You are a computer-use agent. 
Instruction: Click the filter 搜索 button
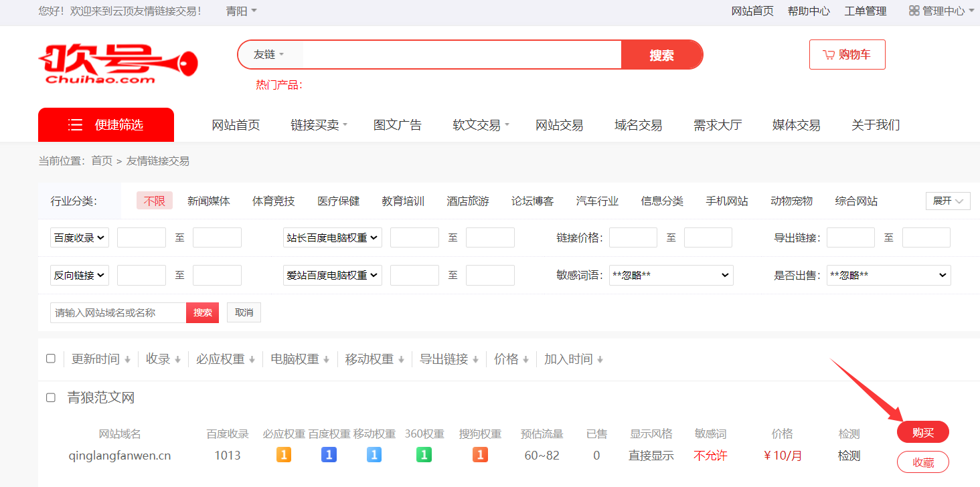coord(203,312)
